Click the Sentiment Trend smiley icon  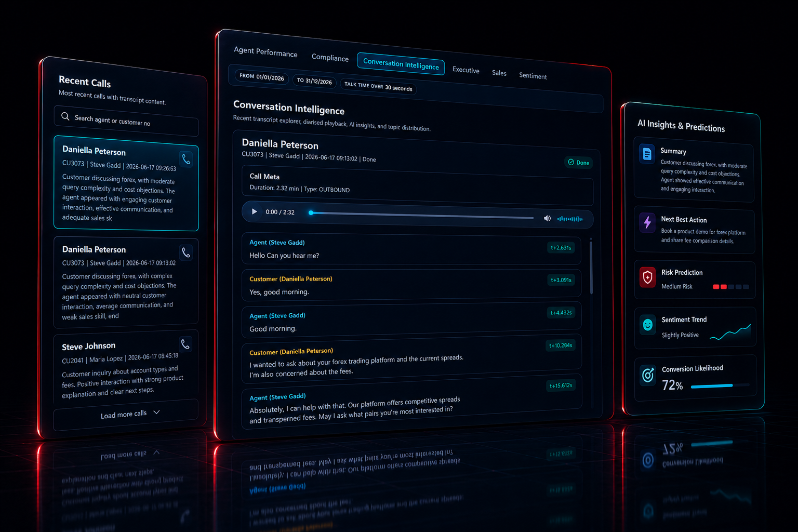click(648, 325)
